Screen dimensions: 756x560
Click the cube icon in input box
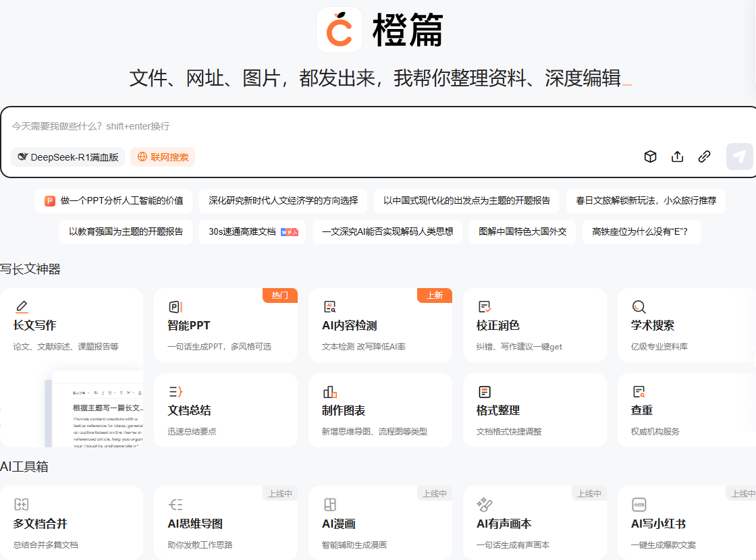pyautogui.click(x=650, y=157)
